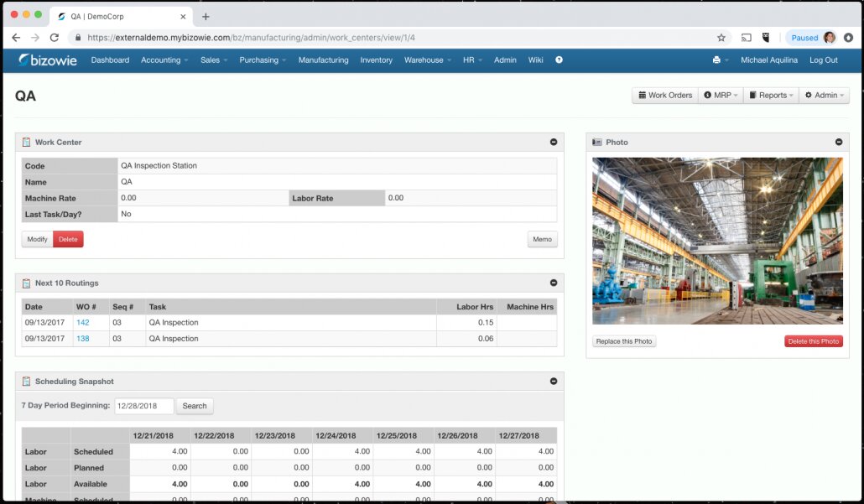Open the Accounting menu in the navbar
864x504 pixels.
pyautogui.click(x=164, y=60)
